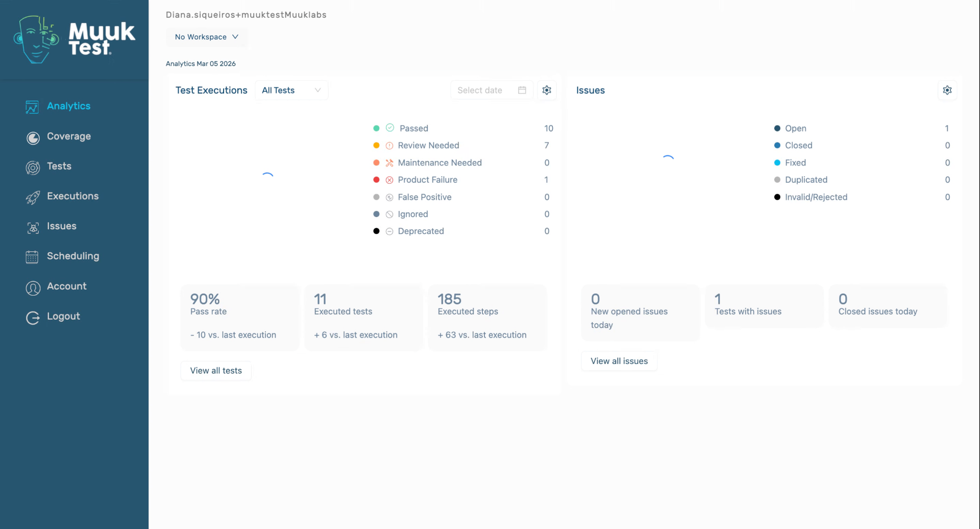The width and height of the screenshot is (980, 529).
Task: Click the Logout icon
Action: 32,318
